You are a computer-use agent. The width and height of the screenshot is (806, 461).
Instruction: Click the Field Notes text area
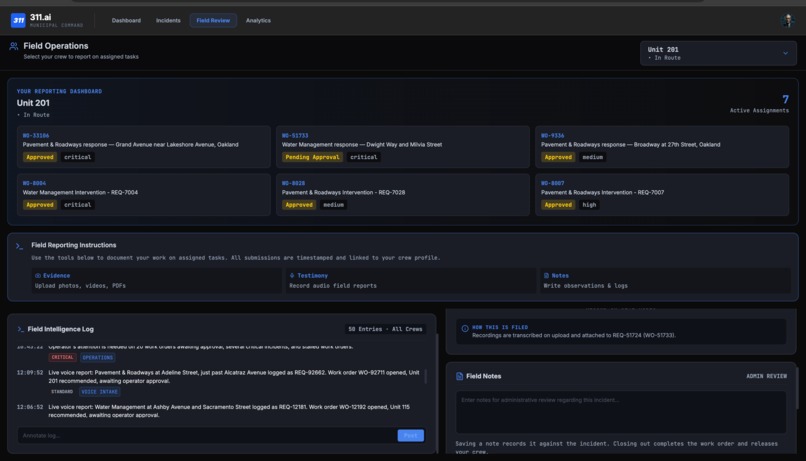click(620, 412)
